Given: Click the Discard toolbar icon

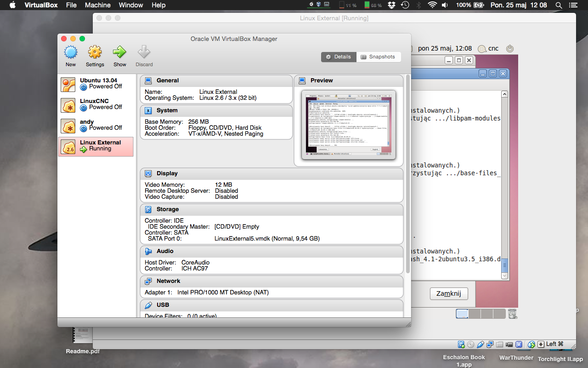Looking at the screenshot, I should (144, 52).
